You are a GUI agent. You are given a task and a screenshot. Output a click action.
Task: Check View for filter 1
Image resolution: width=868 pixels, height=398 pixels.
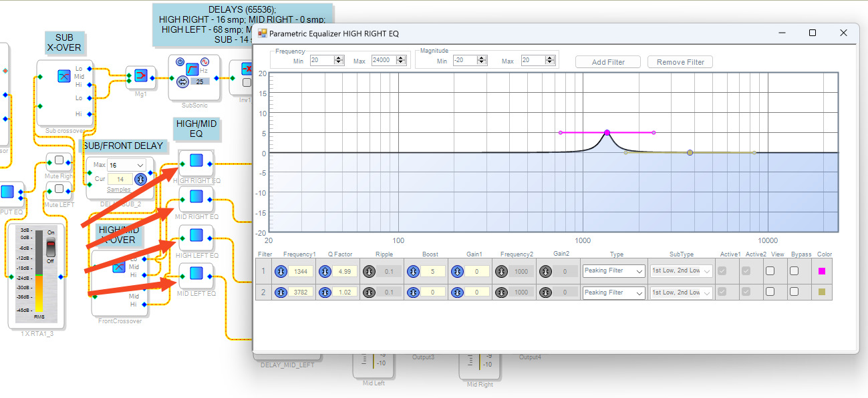point(770,271)
